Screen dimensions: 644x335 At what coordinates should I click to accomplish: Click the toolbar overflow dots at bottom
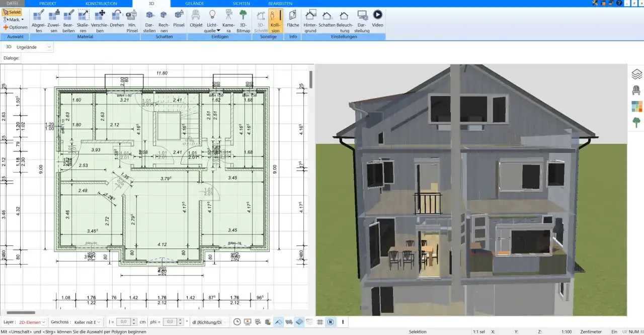343,322
